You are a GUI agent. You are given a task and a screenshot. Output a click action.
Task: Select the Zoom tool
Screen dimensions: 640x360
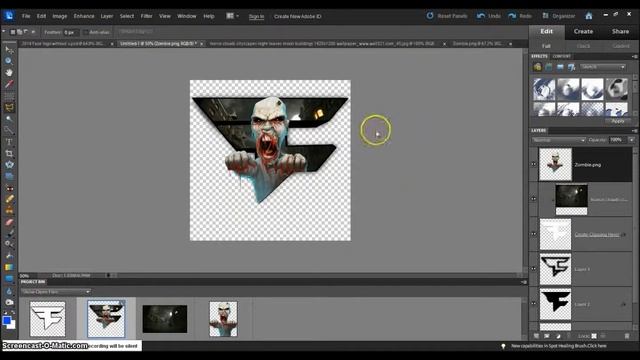coord(9,61)
